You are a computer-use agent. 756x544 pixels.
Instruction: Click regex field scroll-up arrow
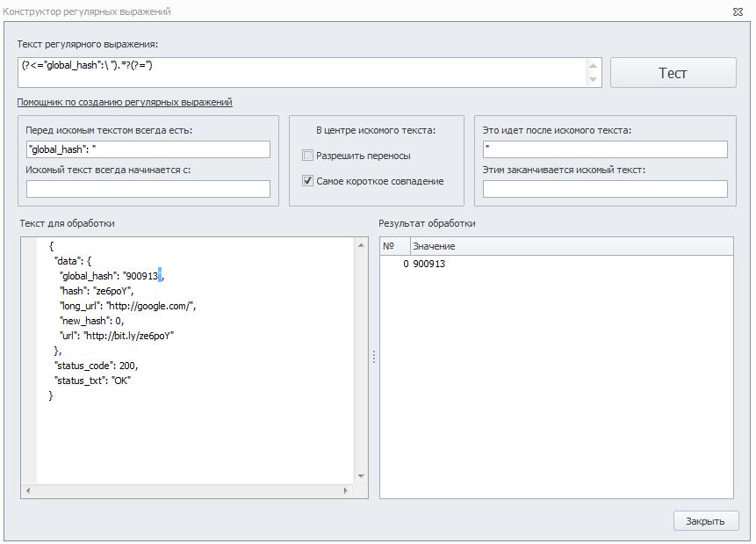point(593,66)
